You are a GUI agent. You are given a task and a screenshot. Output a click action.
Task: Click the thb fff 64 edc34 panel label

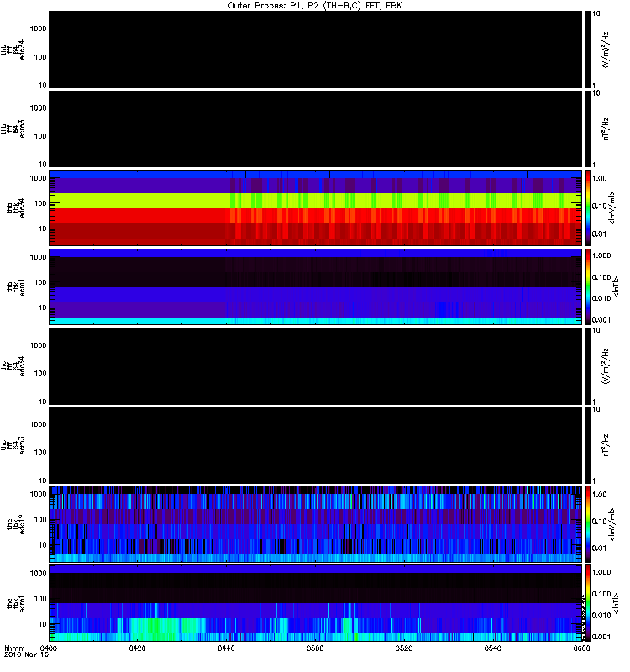(x=13, y=50)
